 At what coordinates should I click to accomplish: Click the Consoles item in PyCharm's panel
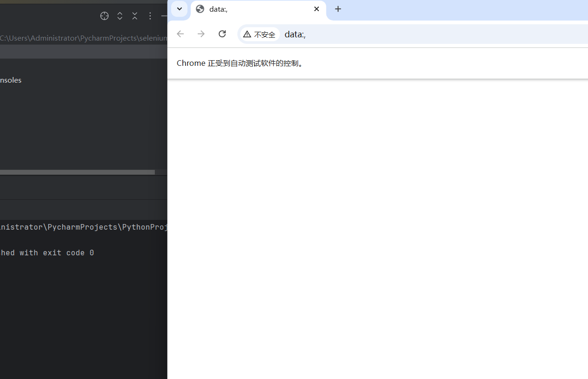click(x=10, y=80)
